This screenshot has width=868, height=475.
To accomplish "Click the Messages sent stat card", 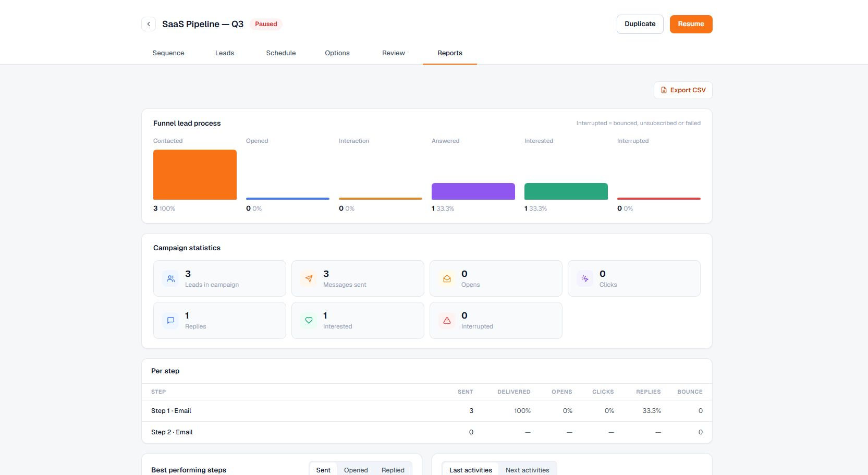I will tap(358, 278).
